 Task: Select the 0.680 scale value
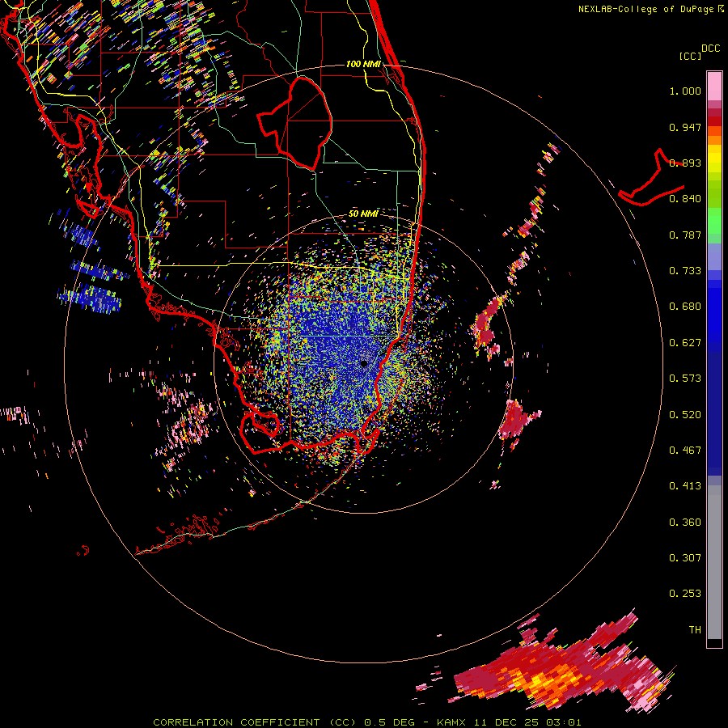(x=685, y=307)
